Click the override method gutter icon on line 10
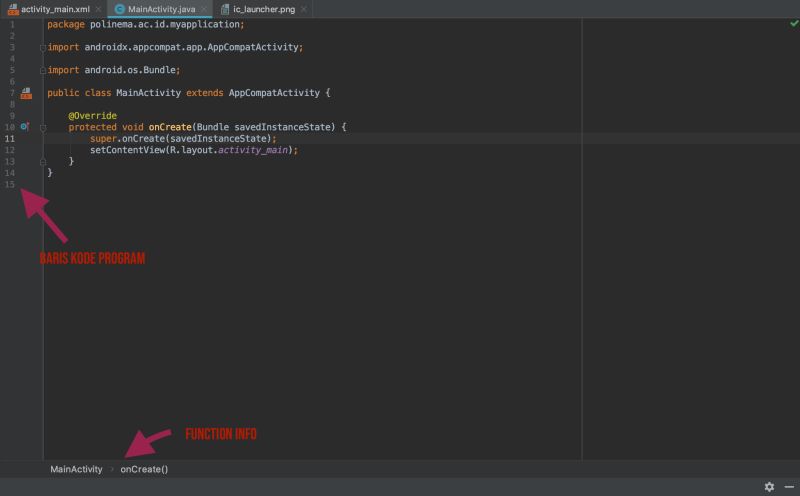 pyautogui.click(x=24, y=126)
